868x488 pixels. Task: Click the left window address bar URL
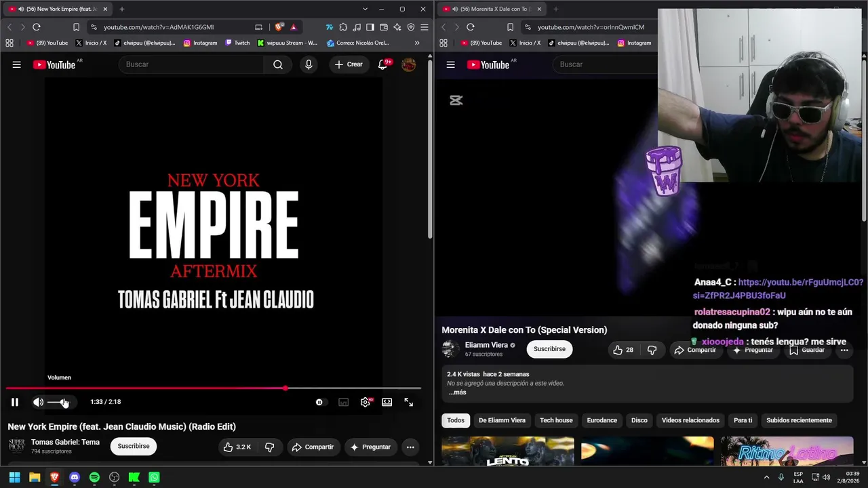(159, 27)
